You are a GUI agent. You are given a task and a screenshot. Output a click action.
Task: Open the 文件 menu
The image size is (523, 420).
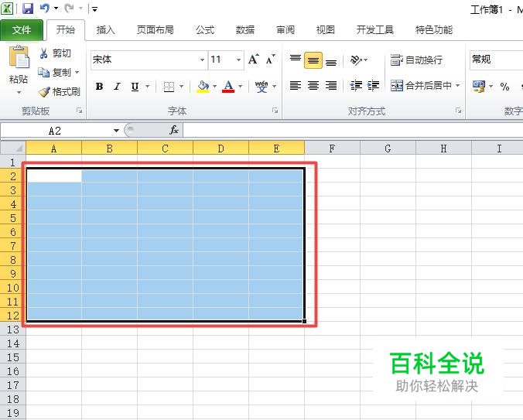(22, 30)
